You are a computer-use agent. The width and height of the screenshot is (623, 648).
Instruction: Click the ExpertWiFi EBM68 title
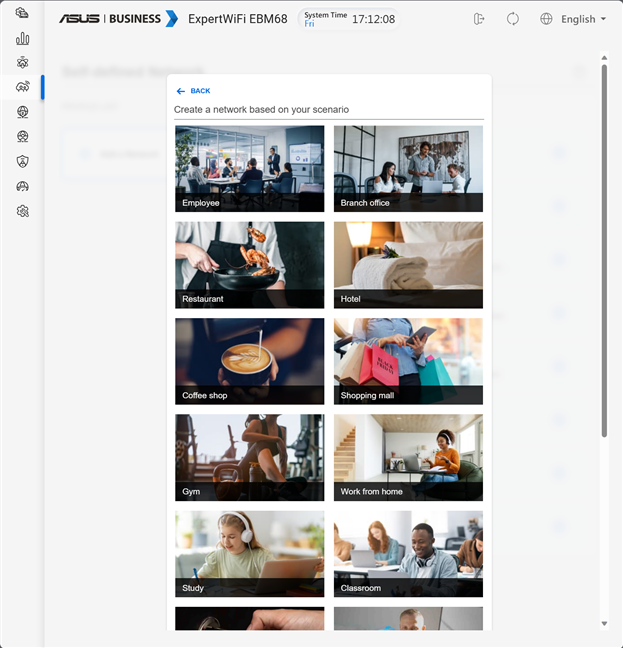(238, 19)
